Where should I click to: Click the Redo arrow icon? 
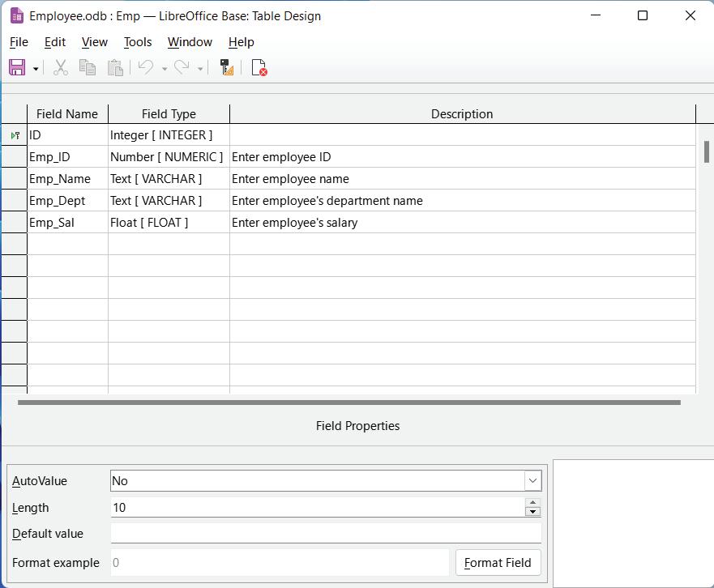tap(182, 67)
